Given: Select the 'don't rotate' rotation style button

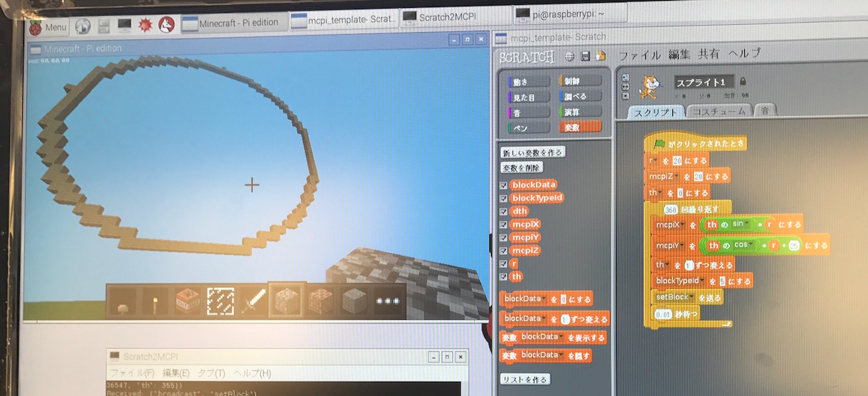Looking at the screenshot, I should tap(625, 95).
